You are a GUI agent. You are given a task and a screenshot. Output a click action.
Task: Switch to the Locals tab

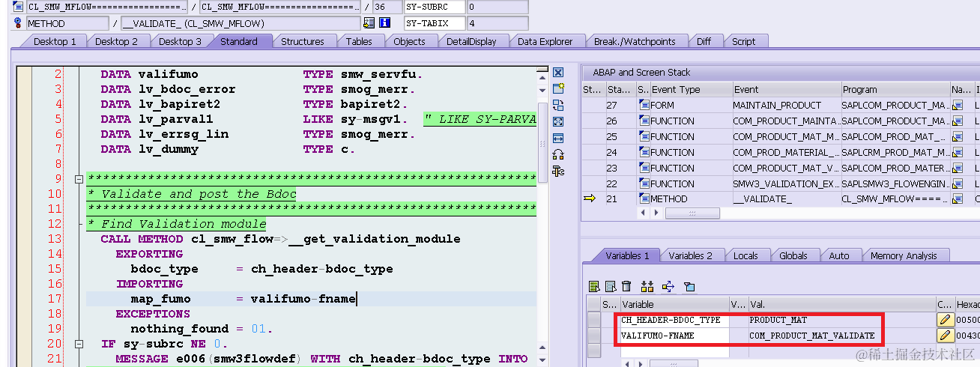[x=745, y=256]
